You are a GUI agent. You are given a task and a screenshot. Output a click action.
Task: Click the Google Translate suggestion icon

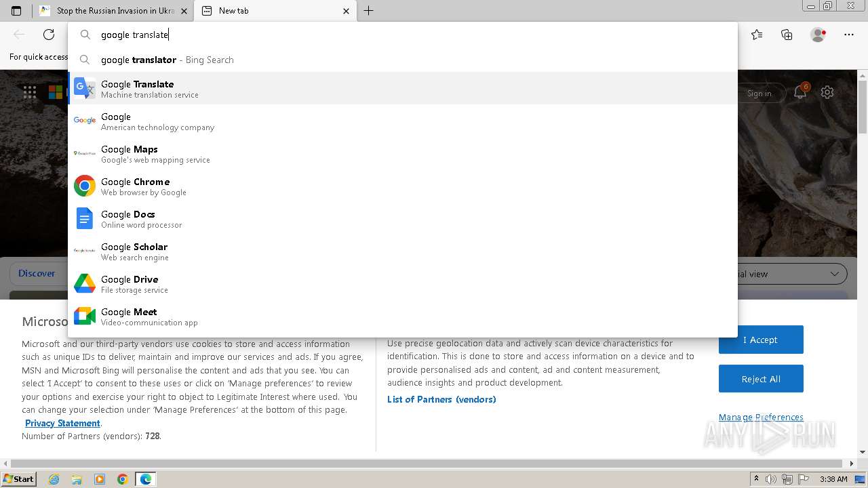point(85,88)
